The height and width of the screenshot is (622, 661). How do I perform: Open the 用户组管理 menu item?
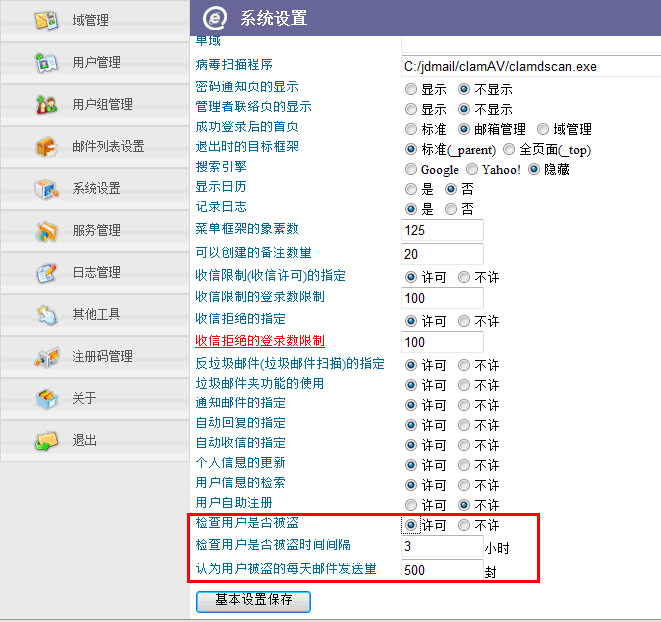pos(95,104)
